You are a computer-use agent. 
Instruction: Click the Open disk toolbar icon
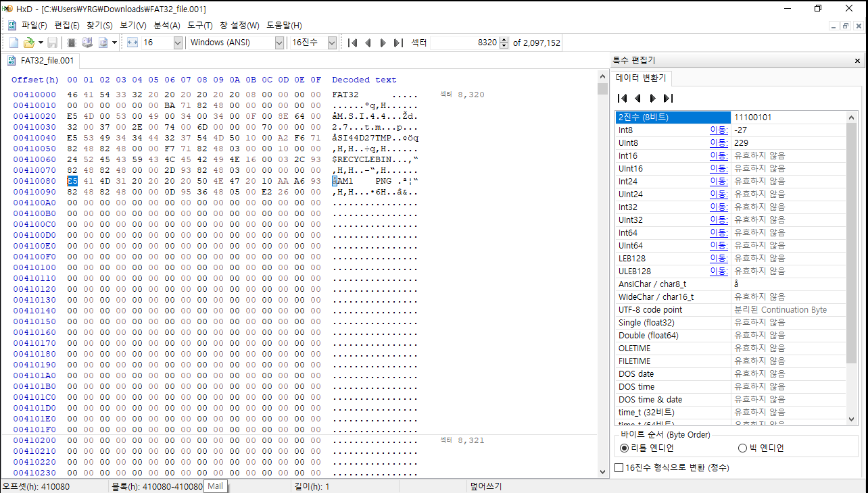click(x=87, y=43)
